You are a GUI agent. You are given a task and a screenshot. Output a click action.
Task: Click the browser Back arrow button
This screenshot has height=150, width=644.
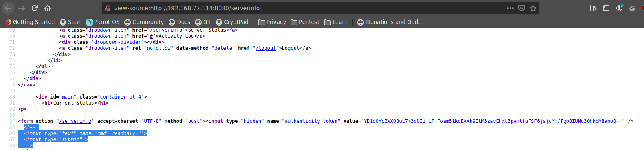[x=8, y=8]
